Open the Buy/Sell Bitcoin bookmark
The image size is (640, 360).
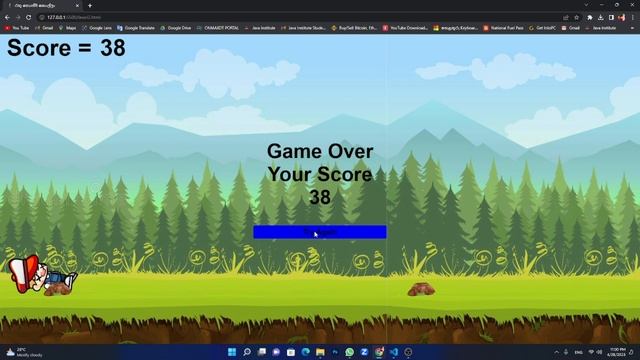point(354,28)
